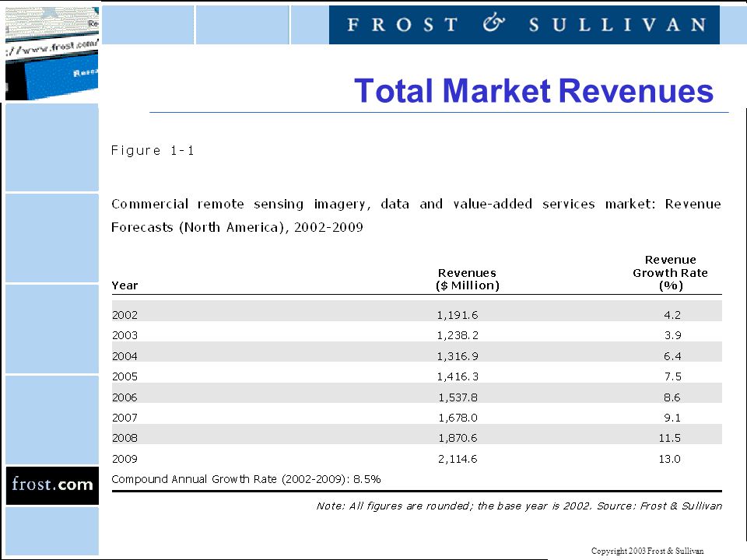This screenshot has height=560, width=747.
Task: Click revenue value 1,678.0
Action: click(x=458, y=418)
